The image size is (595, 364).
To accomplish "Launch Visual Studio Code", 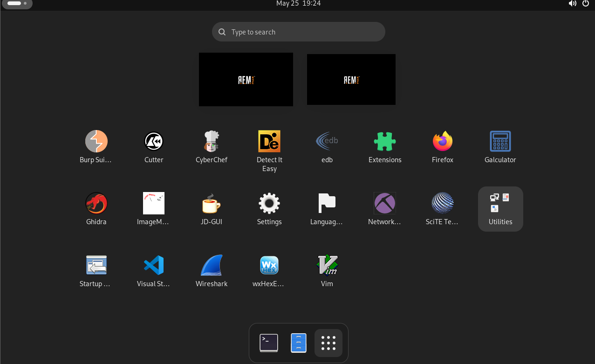I will coord(154,271).
